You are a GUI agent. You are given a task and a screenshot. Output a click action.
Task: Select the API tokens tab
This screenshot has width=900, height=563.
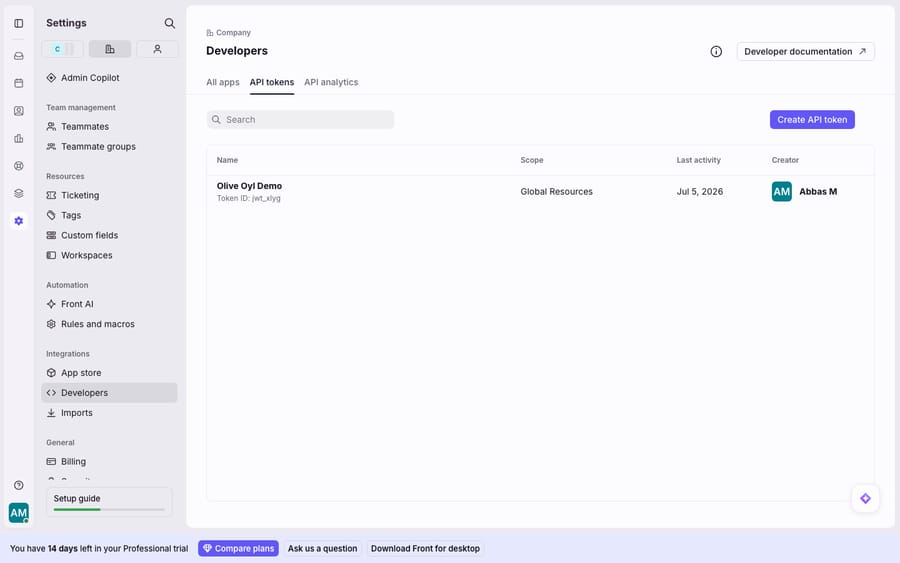point(271,82)
